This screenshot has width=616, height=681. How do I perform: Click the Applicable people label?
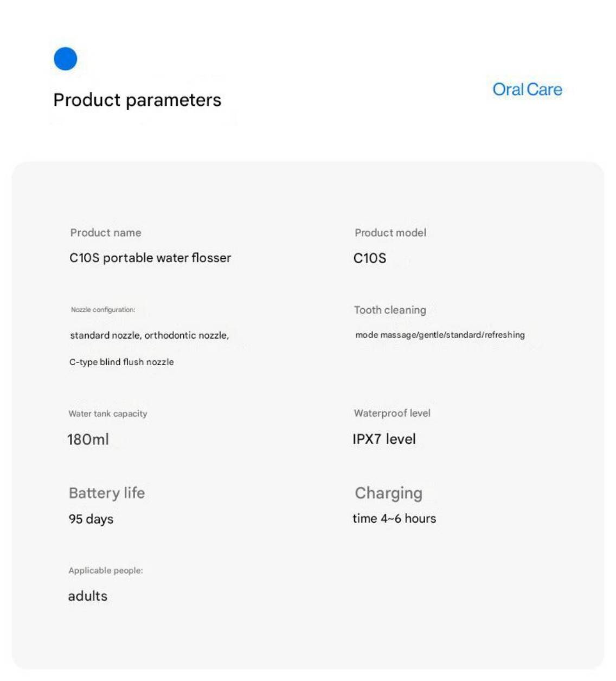106,570
